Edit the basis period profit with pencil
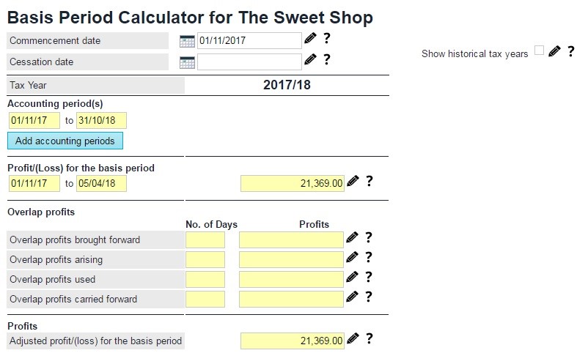Screen dimensions: 588x364 click(353, 181)
